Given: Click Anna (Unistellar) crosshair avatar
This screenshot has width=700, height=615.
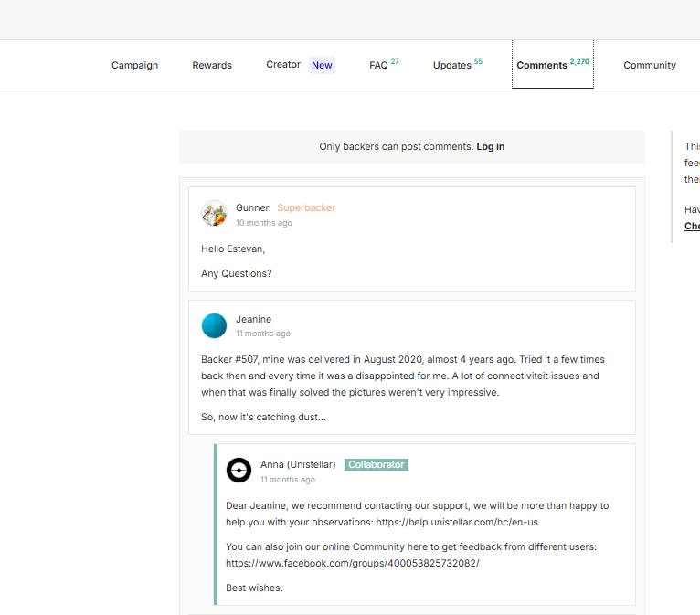Looking at the screenshot, I should 239,470.
